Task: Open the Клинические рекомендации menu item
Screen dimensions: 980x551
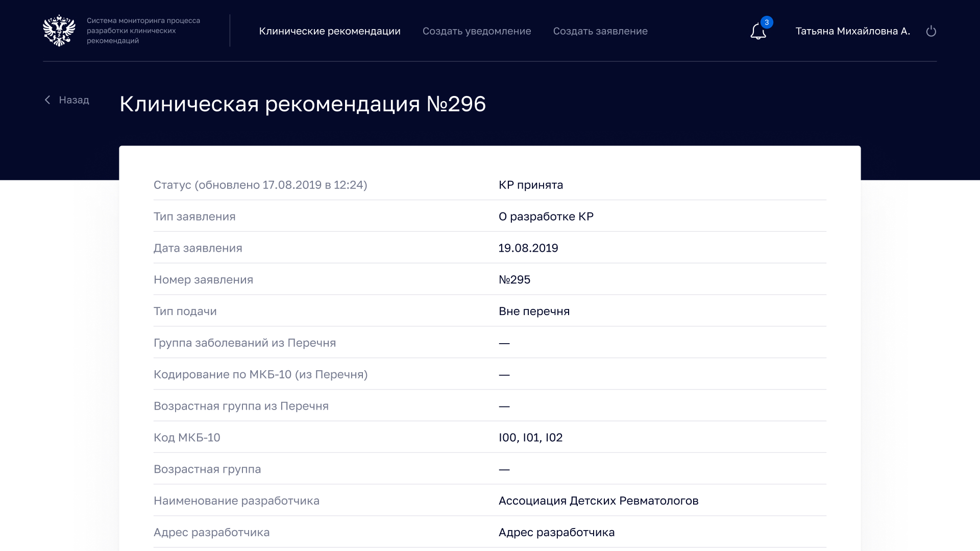Action: [330, 31]
